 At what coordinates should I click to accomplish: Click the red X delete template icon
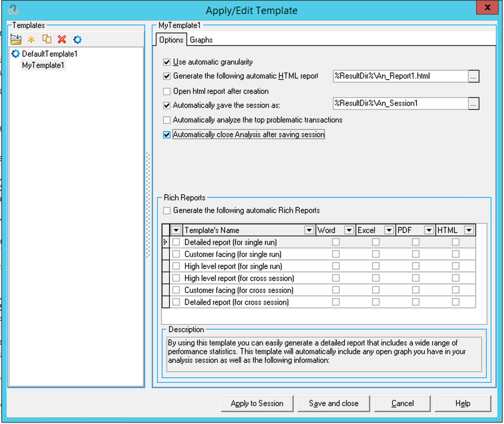click(x=62, y=39)
